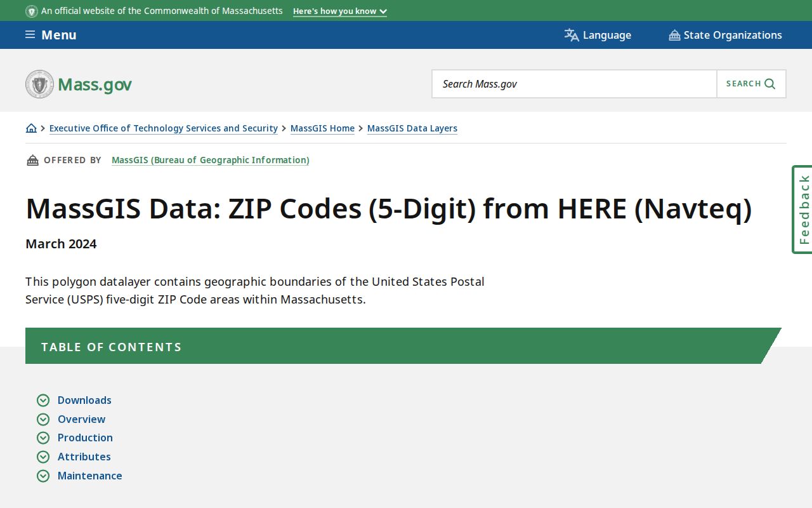The height and width of the screenshot is (508, 812).
Task: Click the circled arrow beside Attributes
Action: 43,457
